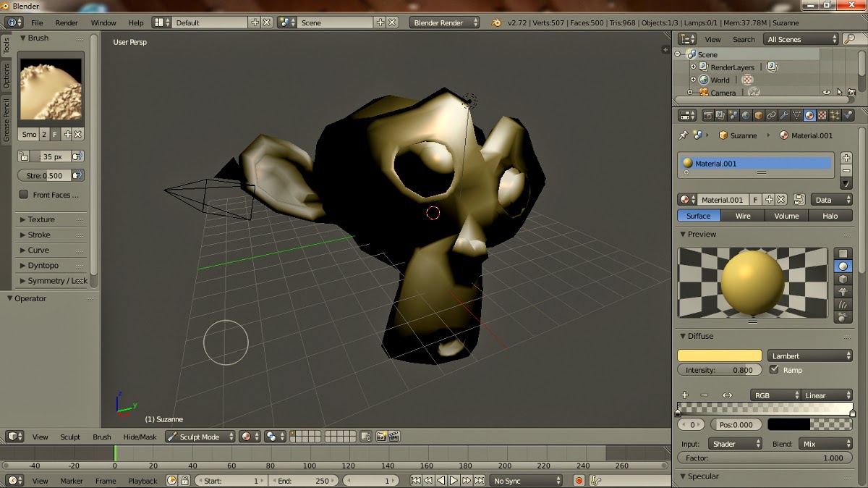
Task: Select large sphere with sky preview
Action: click(x=843, y=317)
